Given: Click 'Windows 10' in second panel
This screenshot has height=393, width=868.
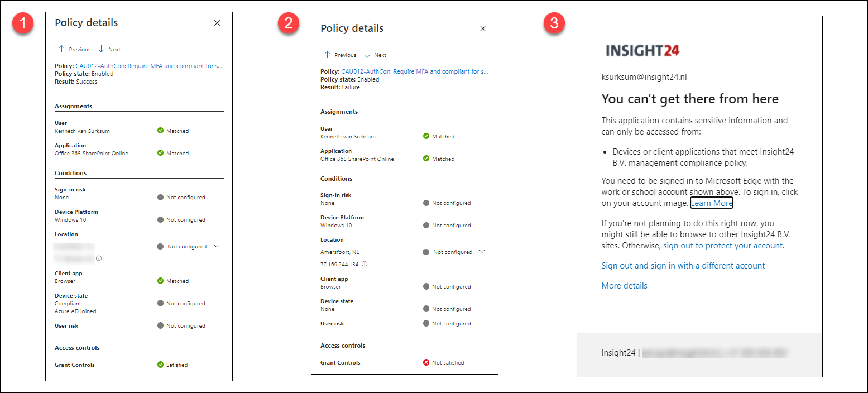Looking at the screenshot, I should [x=336, y=226].
